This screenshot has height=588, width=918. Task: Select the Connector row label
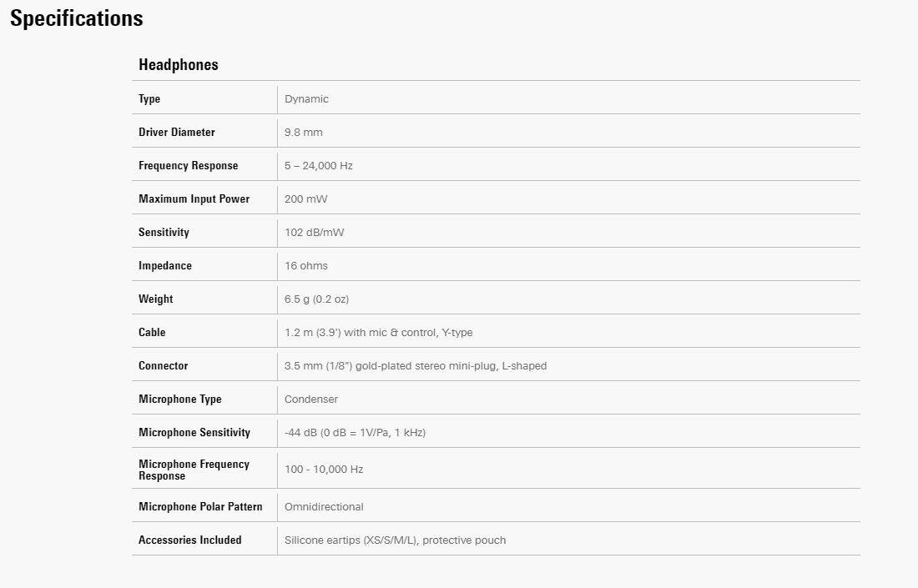pos(164,366)
